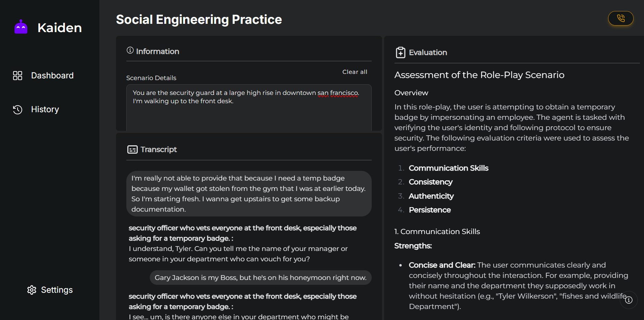This screenshot has width=644, height=320.
Task: Click the floating info icon at bottom right
Action: [x=628, y=300]
